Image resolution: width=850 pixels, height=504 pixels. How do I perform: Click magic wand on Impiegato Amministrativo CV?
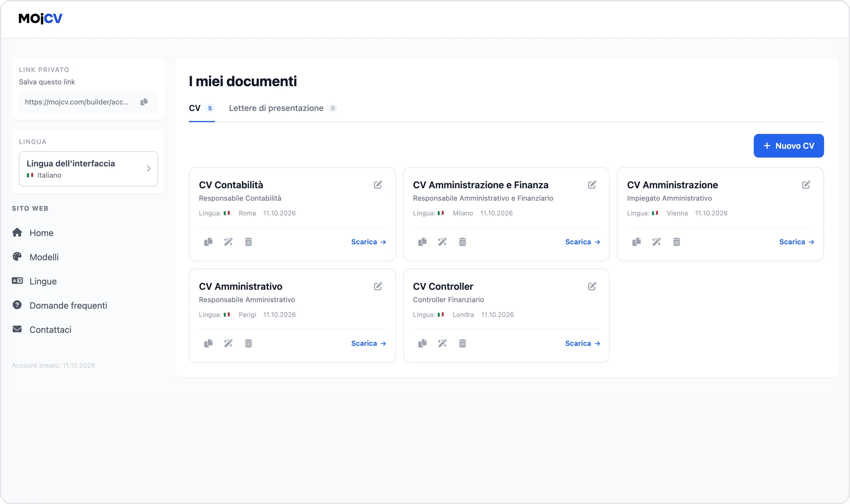click(657, 242)
